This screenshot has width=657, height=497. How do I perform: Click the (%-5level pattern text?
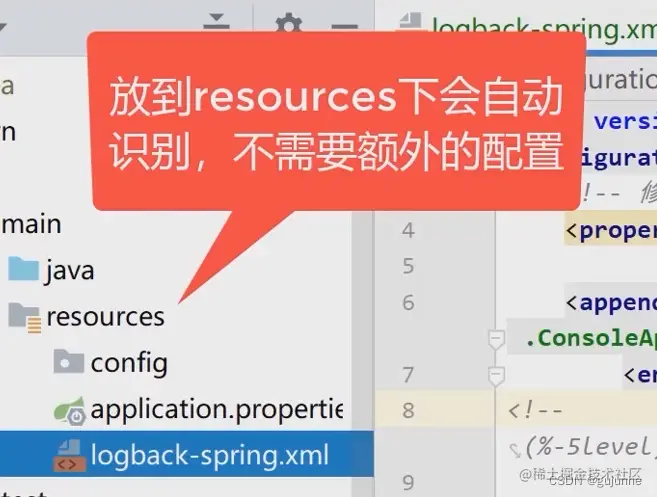(x=589, y=447)
